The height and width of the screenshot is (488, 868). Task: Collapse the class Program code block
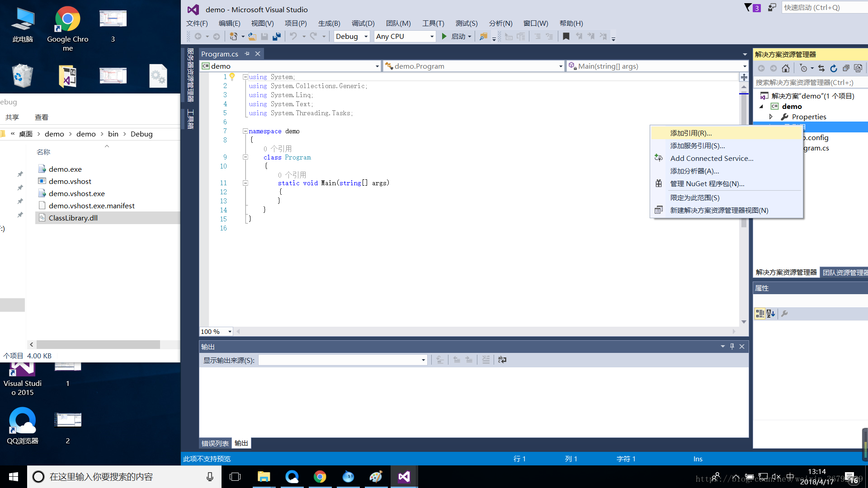click(x=245, y=157)
